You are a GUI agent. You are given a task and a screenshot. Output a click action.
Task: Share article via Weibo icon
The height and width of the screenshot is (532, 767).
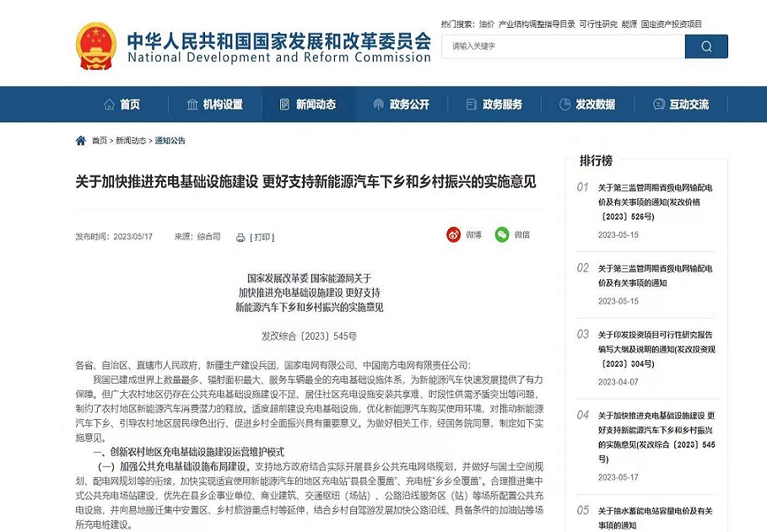pos(453,234)
